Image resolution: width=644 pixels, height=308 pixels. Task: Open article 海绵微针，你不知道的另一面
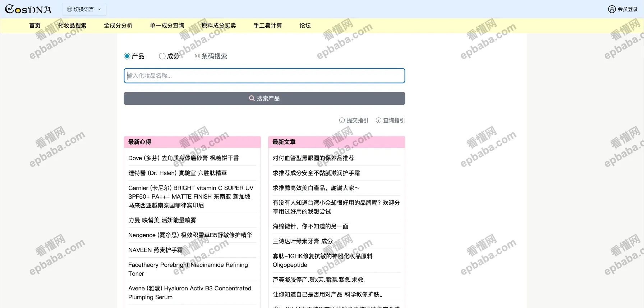(310, 226)
